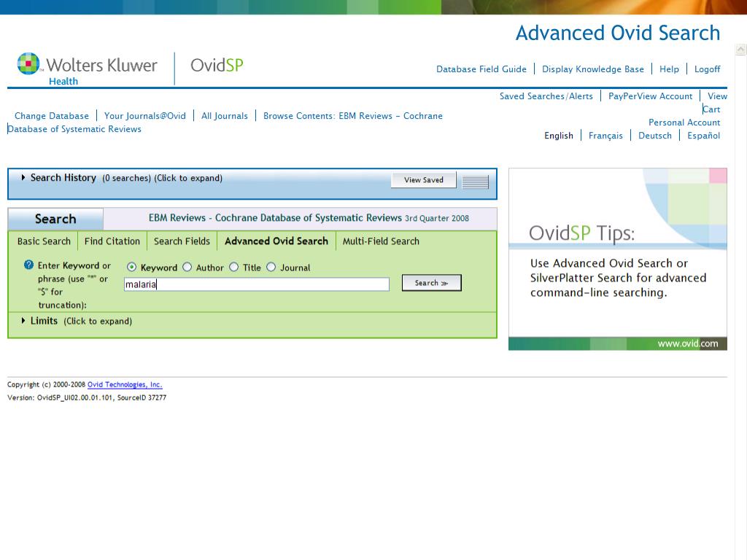The image size is (747, 560).
Task: Click the Wolters Kluwer globe logo
Action: (x=28, y=63)
